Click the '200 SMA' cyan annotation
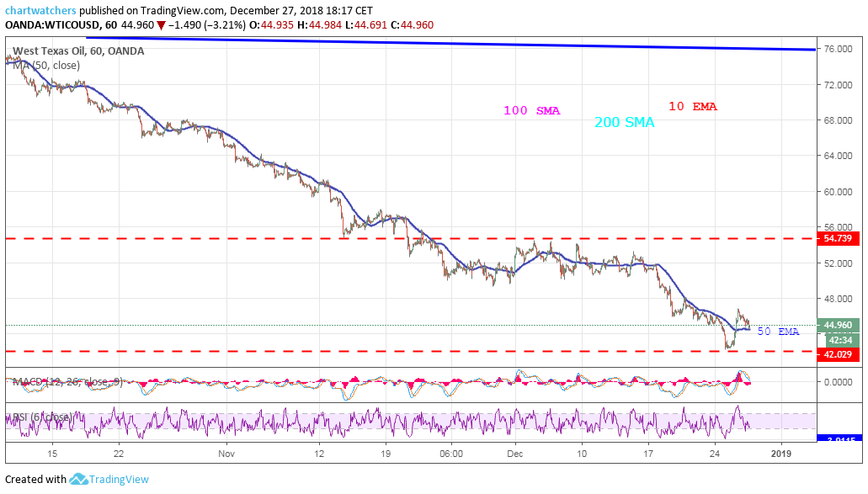Screen dimensions: 868x494 click(625, 122)
